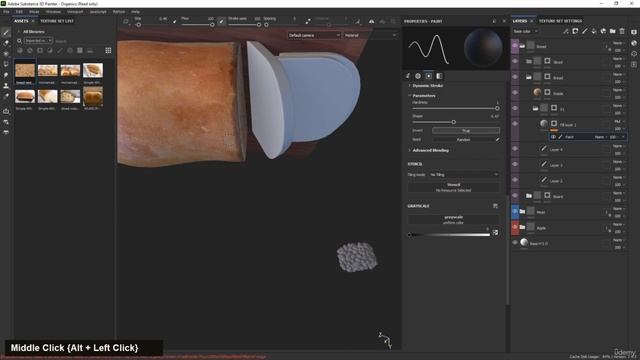Click the grayscale gradient slider

[x=449, y=235]
